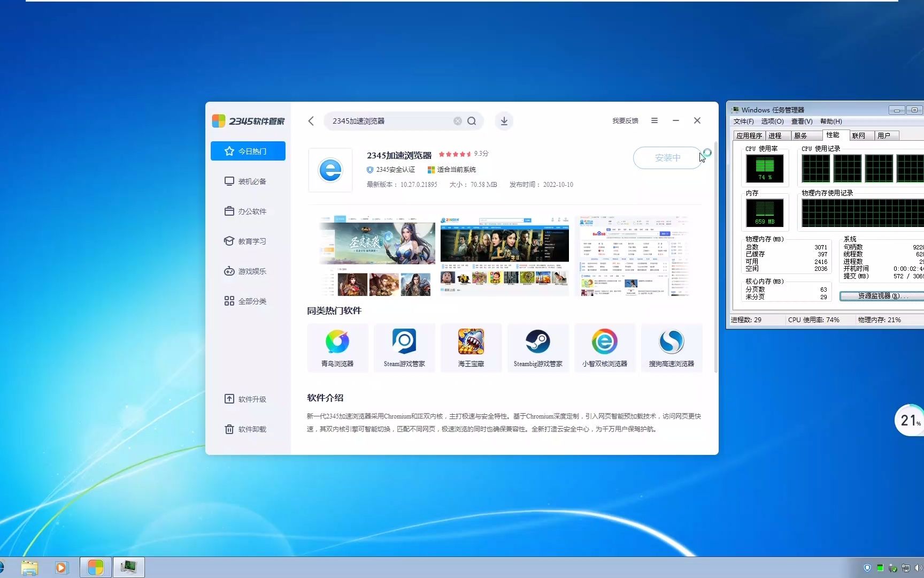Go back with the left arrow button

[311, 121]
